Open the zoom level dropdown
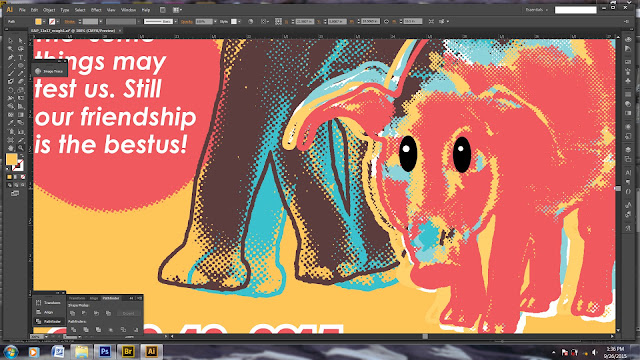 (x=45, y=337)
